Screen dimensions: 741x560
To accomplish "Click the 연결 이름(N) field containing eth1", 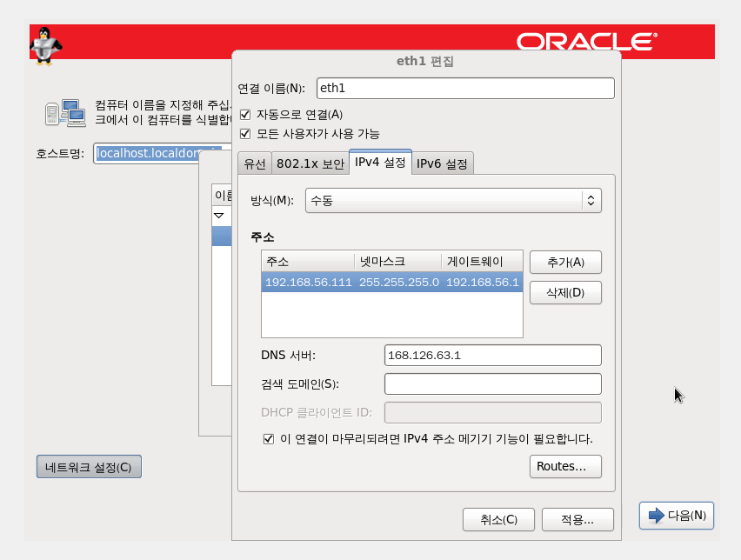I will tap(465, 89).
